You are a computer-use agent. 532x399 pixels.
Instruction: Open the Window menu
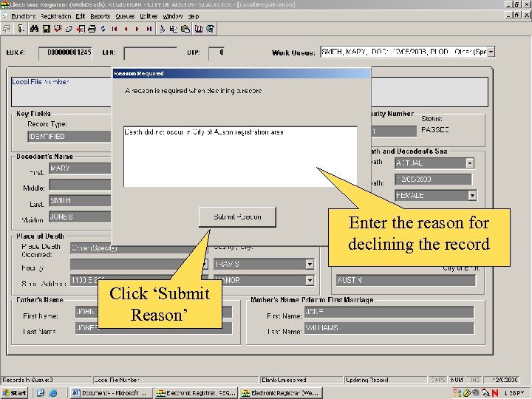tap(173, 16)
